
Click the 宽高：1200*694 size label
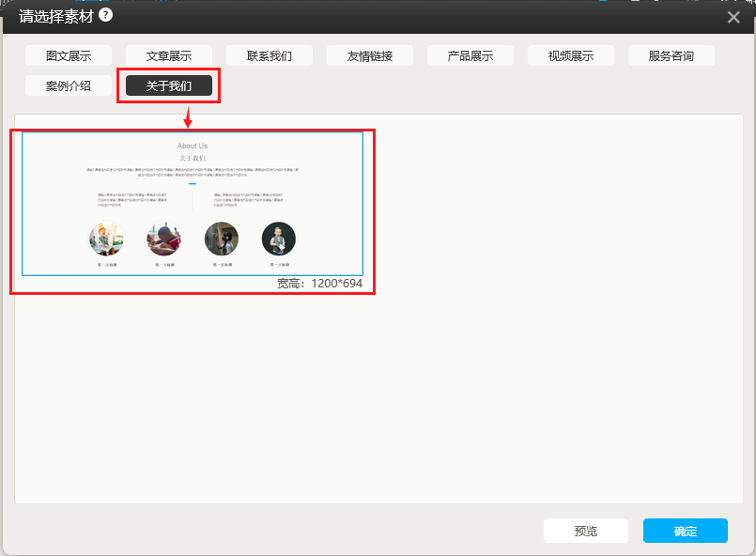click(x=319, y=284)
